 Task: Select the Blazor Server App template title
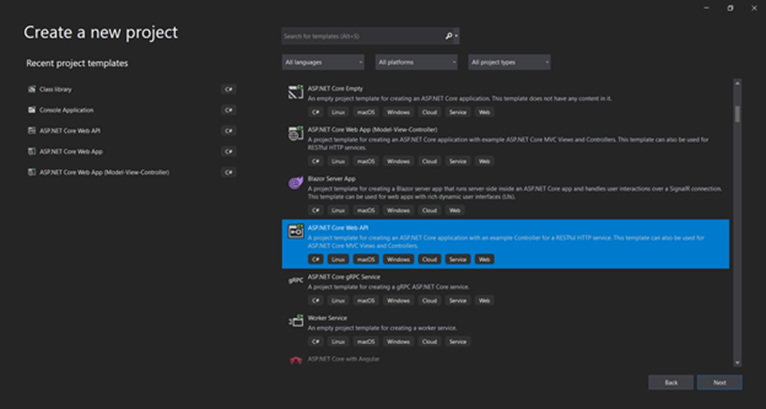coord(332,179)
